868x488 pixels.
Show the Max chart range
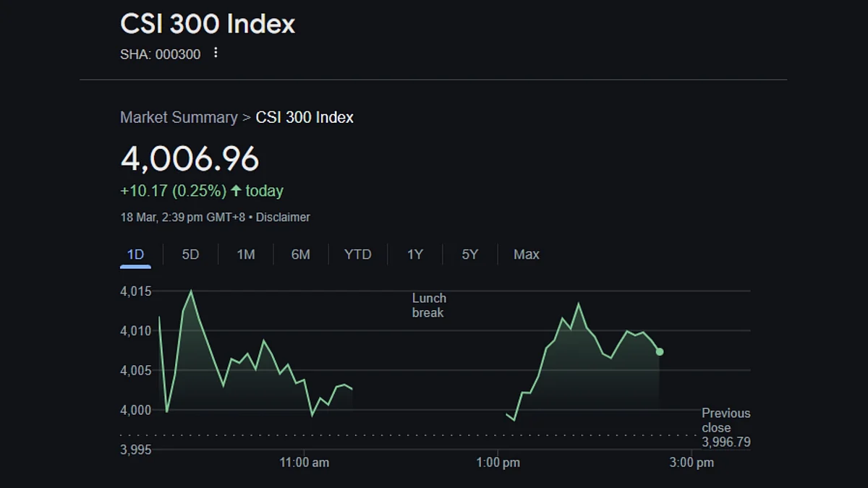(527, 254)
